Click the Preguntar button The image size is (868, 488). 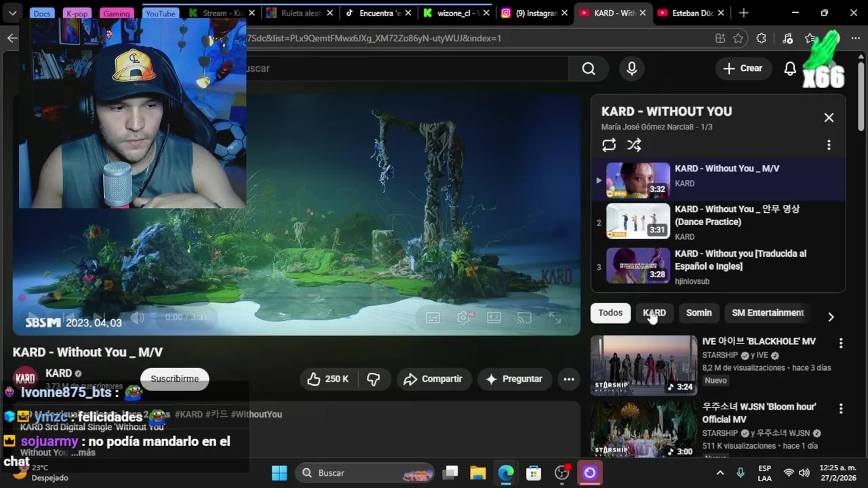tap(514, 379)
